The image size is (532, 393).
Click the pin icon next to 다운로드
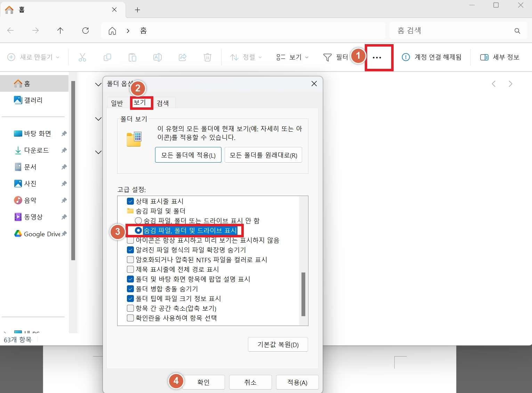(64, 150)
